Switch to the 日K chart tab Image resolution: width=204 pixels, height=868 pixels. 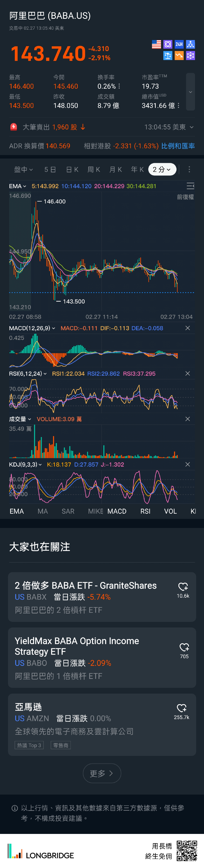pos(72,169)
